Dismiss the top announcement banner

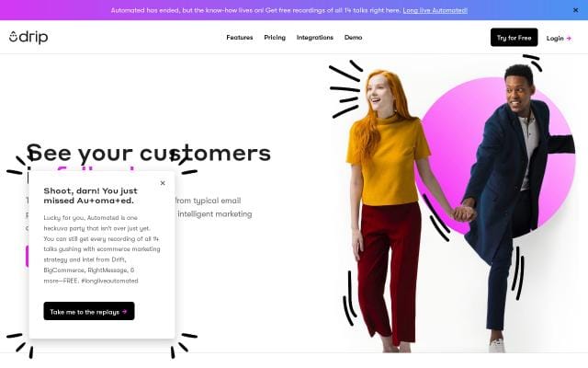(x=576, y=10)
